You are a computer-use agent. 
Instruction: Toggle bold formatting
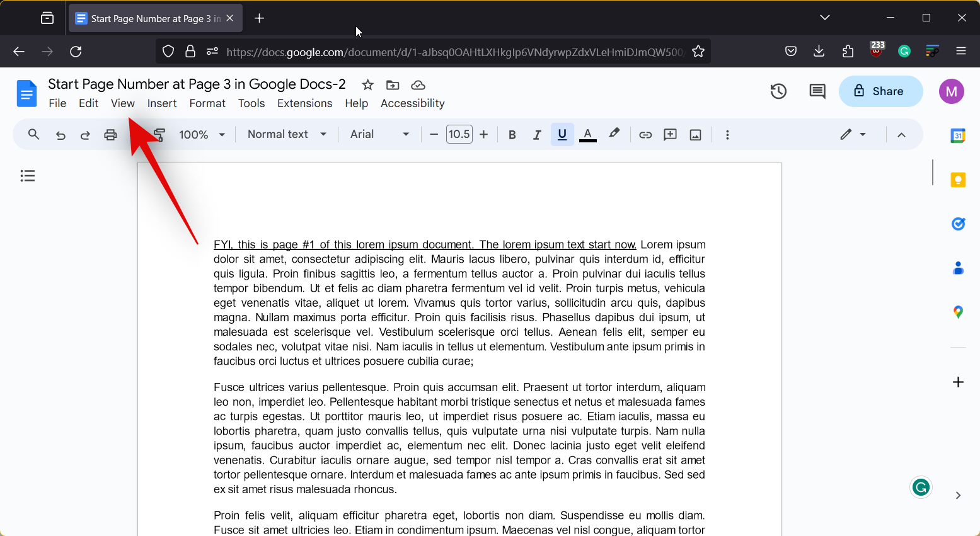click(x=512, y=135)
